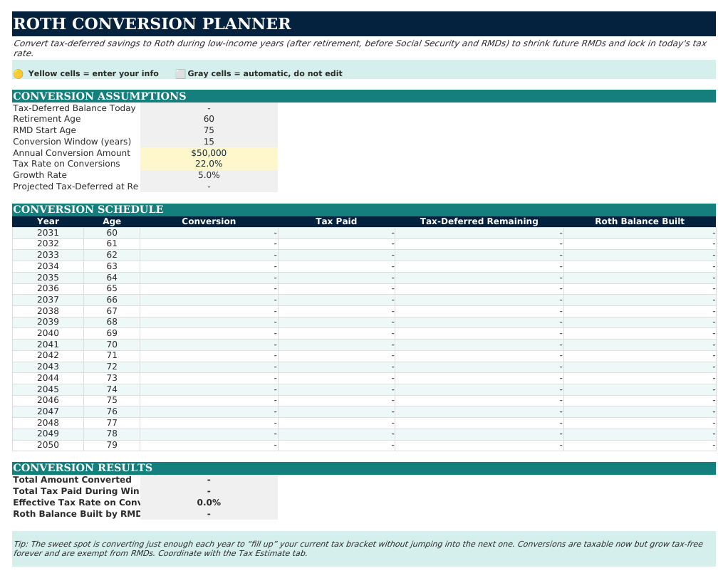Select the age 70 cell
This screenshot has width=728, height=578.
(x=112, y=345)
